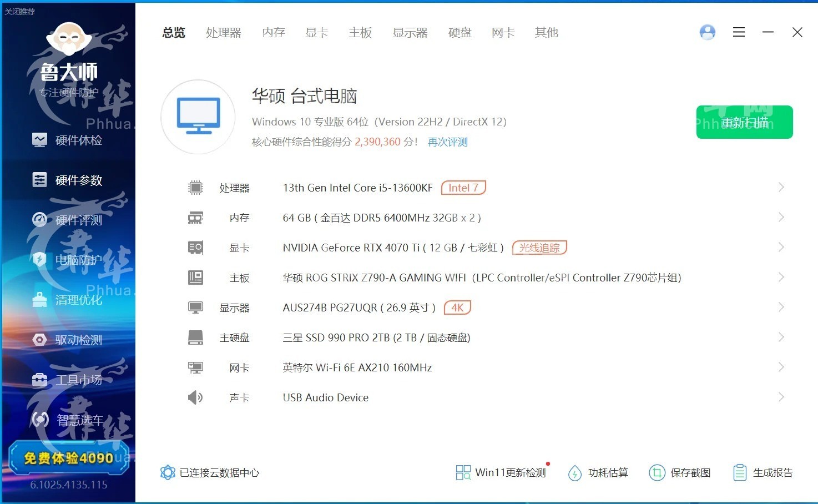The width and height of the screenshot is (818, 504).
Task: Switch to the 硬盘 tab
Action: click(460, 33)
